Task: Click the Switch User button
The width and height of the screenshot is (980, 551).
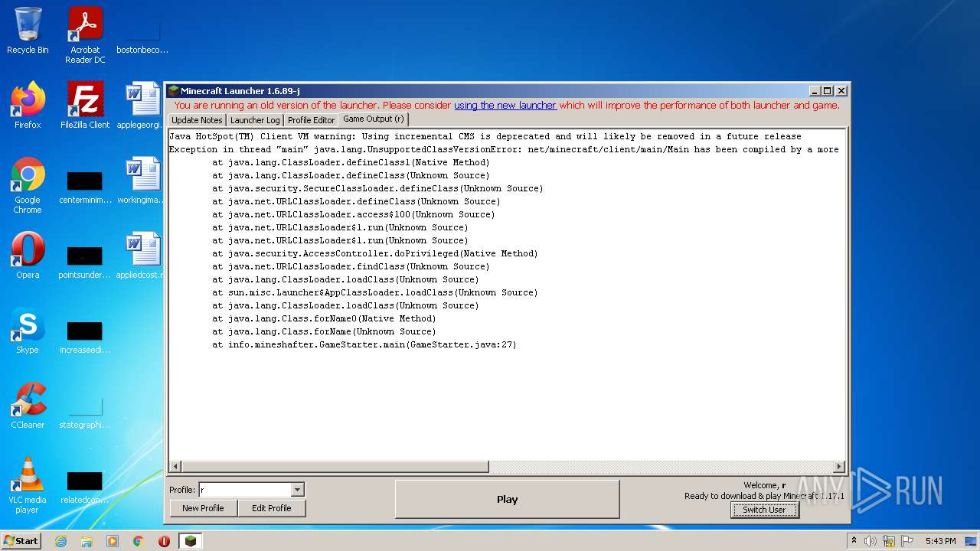Action: coord(764,510)
